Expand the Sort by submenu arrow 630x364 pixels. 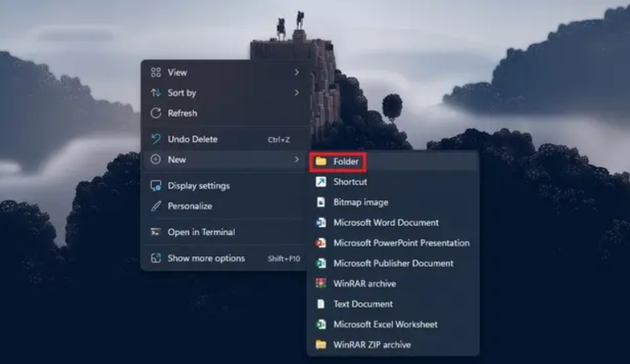click(x=297, y=93)
